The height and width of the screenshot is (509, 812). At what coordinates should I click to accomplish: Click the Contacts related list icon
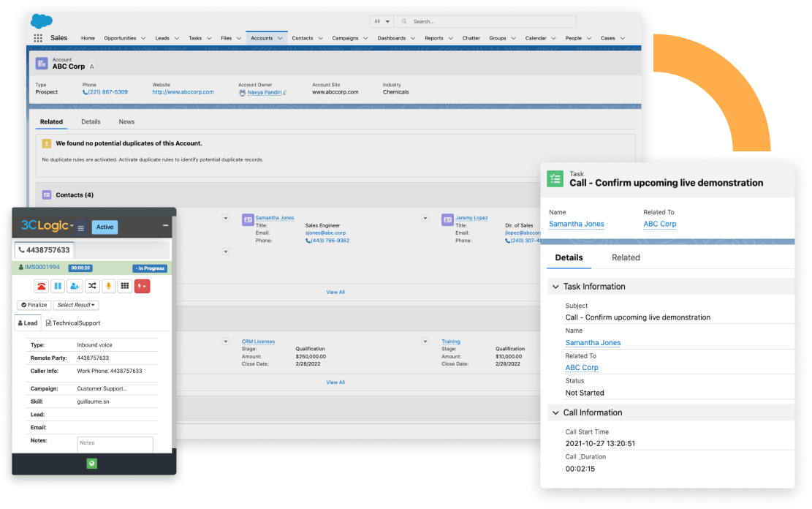(47, 195)
